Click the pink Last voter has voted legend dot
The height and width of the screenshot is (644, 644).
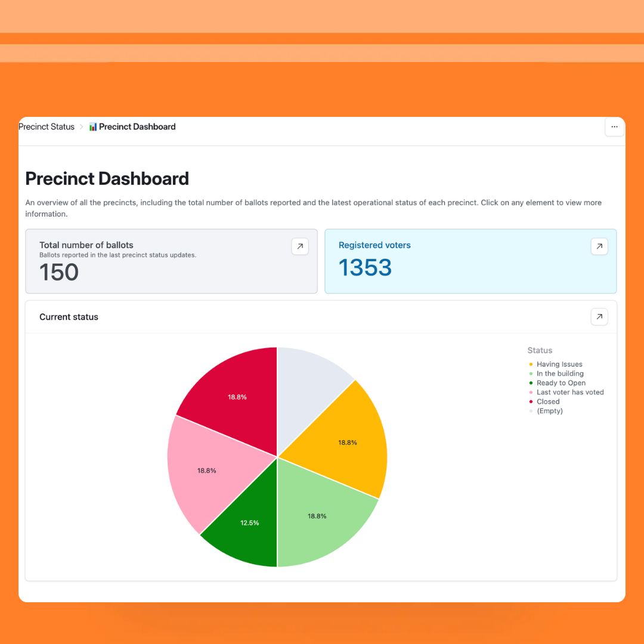pyautogui.click(x=531, y=392)
